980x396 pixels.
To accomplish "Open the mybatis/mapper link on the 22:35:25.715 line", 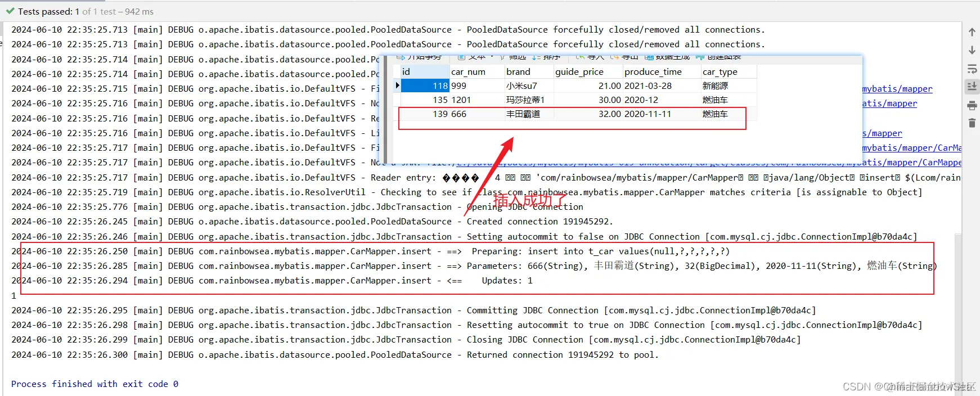I will point(897,89).
